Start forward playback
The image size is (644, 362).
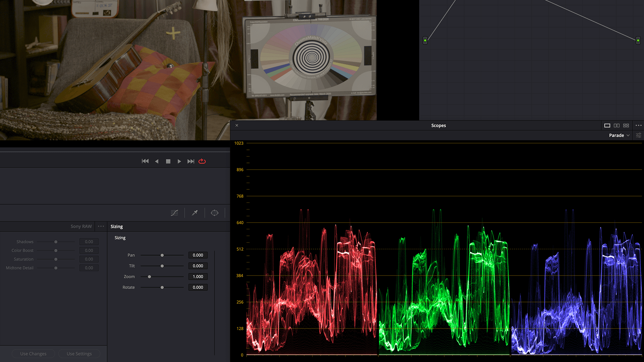point(179,161)
